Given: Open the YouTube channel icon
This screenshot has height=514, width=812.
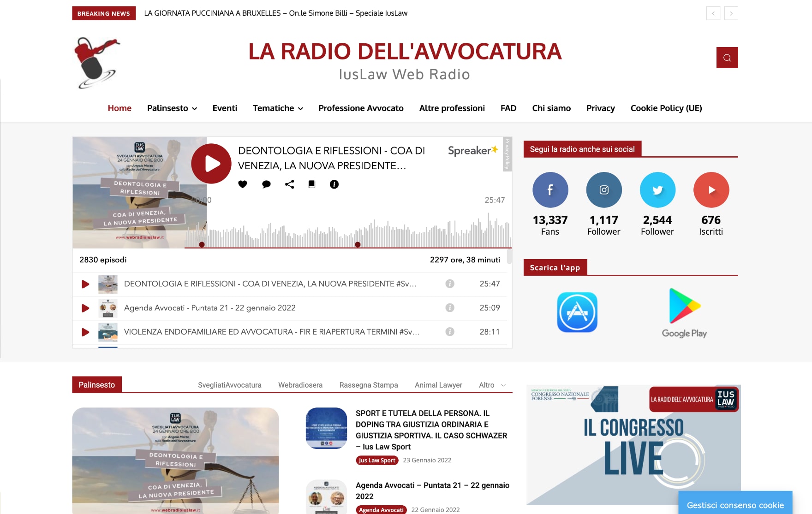Looking at the screenshot, I should 711,190.
